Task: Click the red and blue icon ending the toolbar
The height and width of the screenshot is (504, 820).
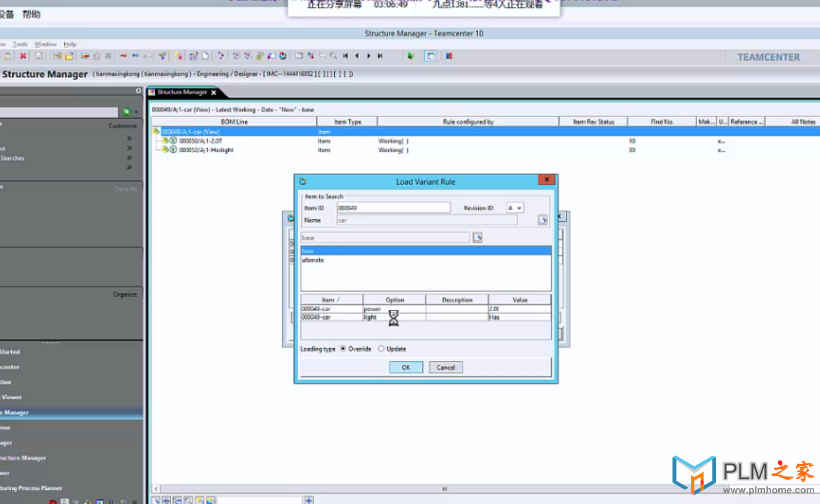Action: pos(449,56)
